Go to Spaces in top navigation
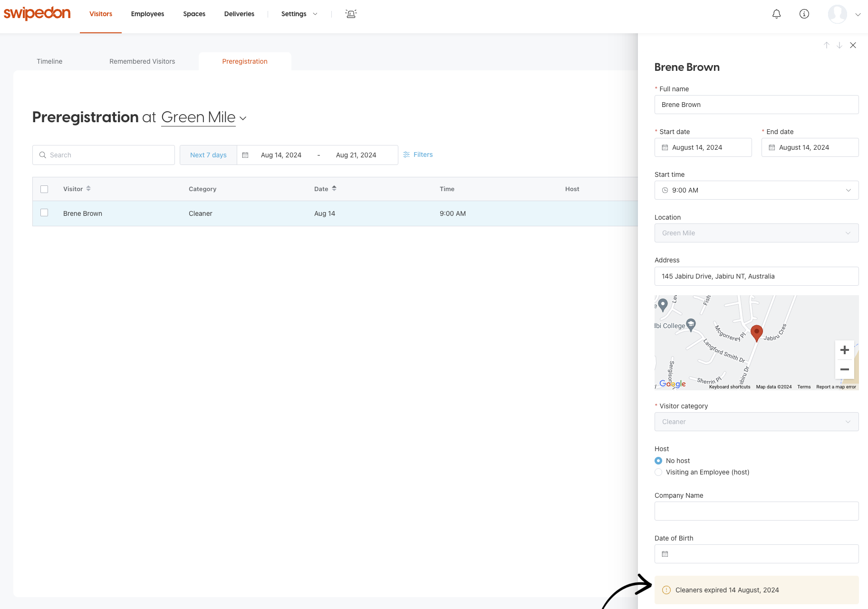The image size is (868, 609). [x=194, y=14]
